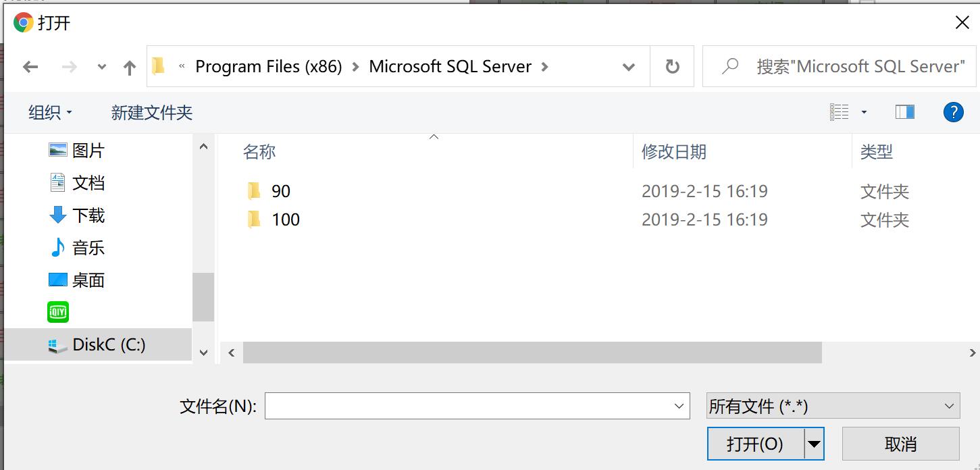Open the 文件名 dropdown arrow
The height and width of the screenshot is (470, 980).
[679, 406]
